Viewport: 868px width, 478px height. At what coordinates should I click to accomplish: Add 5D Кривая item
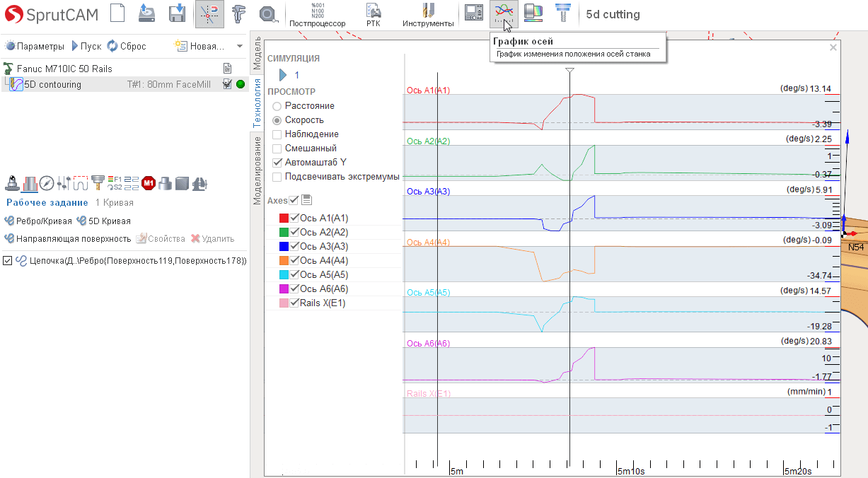pos(104,221)
